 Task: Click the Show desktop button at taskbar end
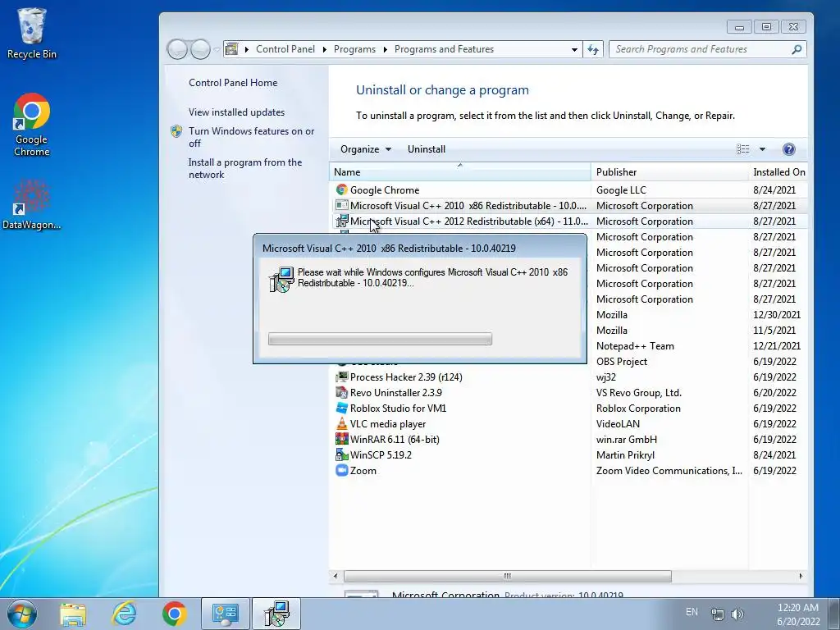833,614
